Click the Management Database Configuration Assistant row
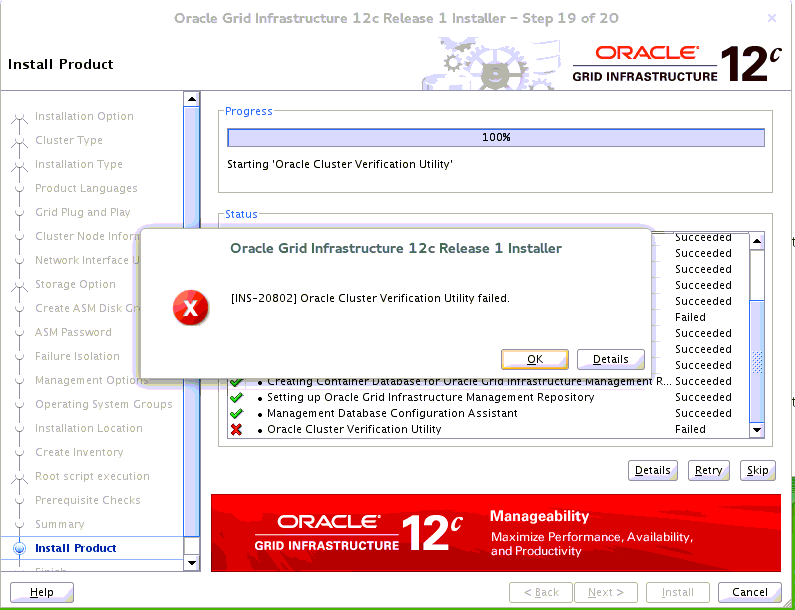 (x=488, y=413)
